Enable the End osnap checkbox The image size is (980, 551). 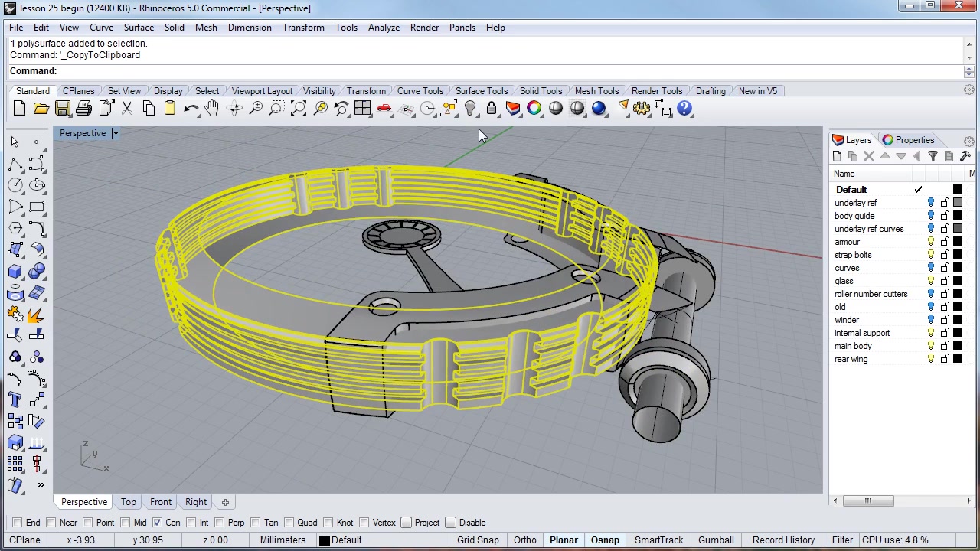coord(17,523)
